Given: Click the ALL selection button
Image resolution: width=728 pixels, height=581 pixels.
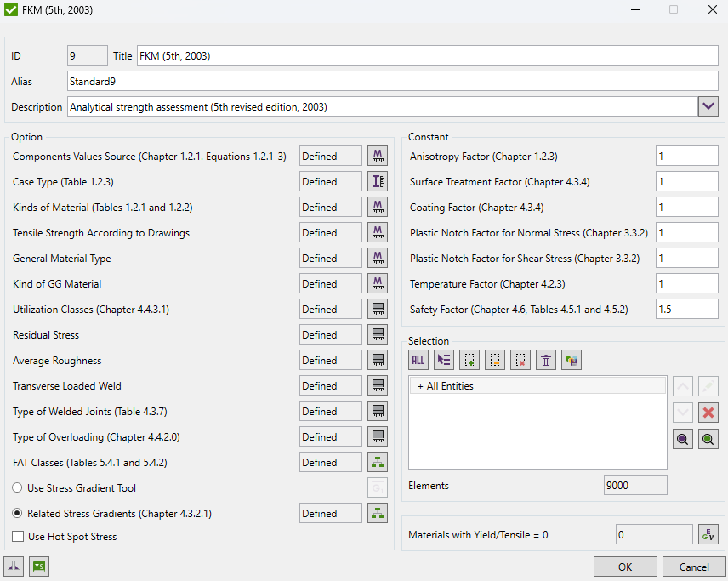Looking at the screenshot, I should pyautogui.click(x=418, y=360).
